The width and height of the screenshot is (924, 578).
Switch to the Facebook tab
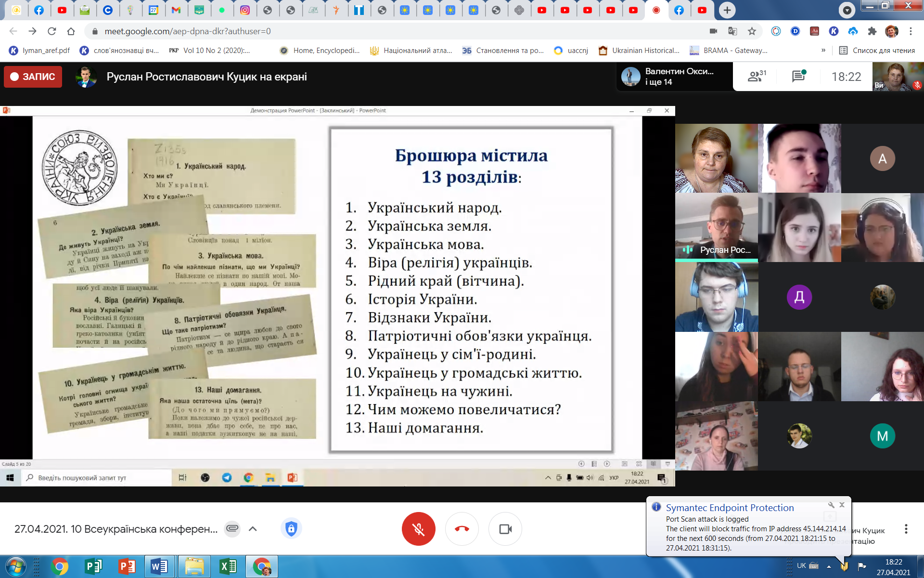(x=39, y=10)
